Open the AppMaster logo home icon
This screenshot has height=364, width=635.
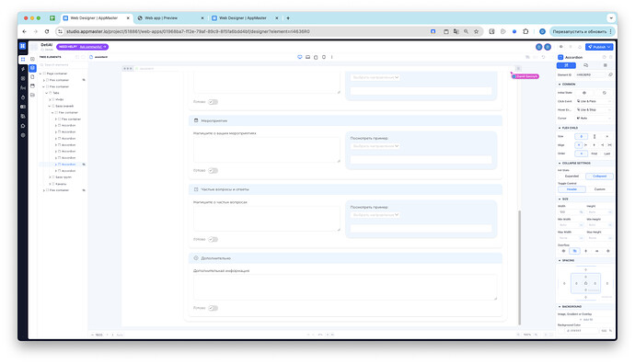23,46
